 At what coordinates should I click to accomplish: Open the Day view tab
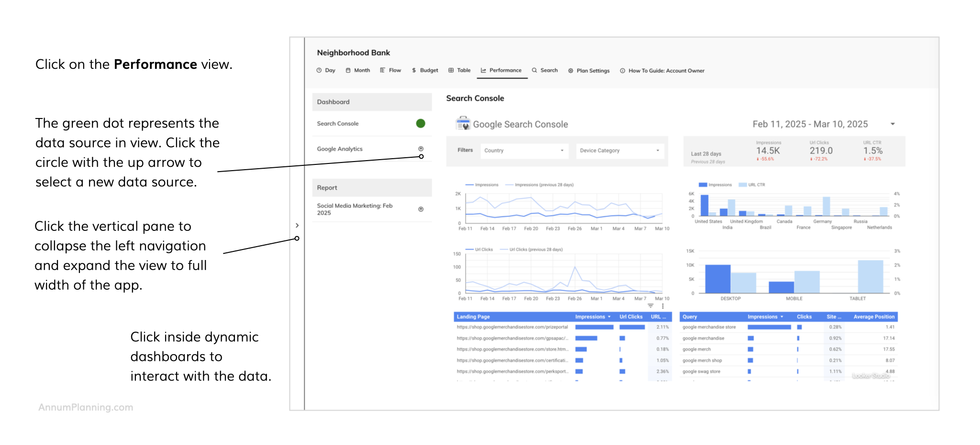pos(325,70)
